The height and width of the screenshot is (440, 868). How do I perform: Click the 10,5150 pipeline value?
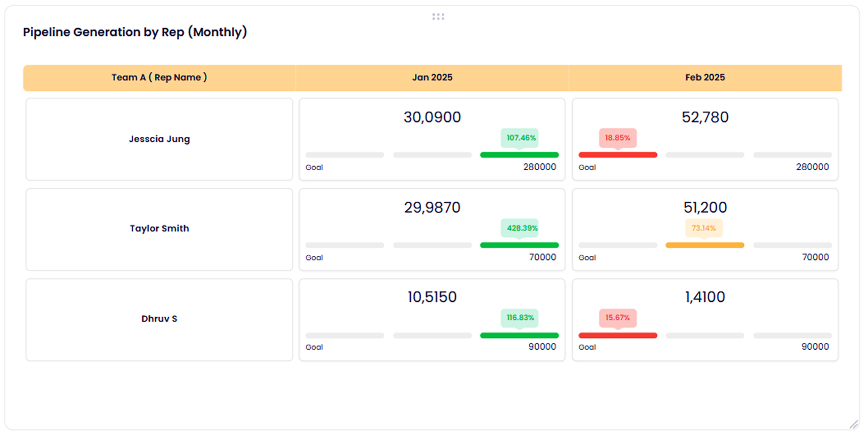[432, 297]
